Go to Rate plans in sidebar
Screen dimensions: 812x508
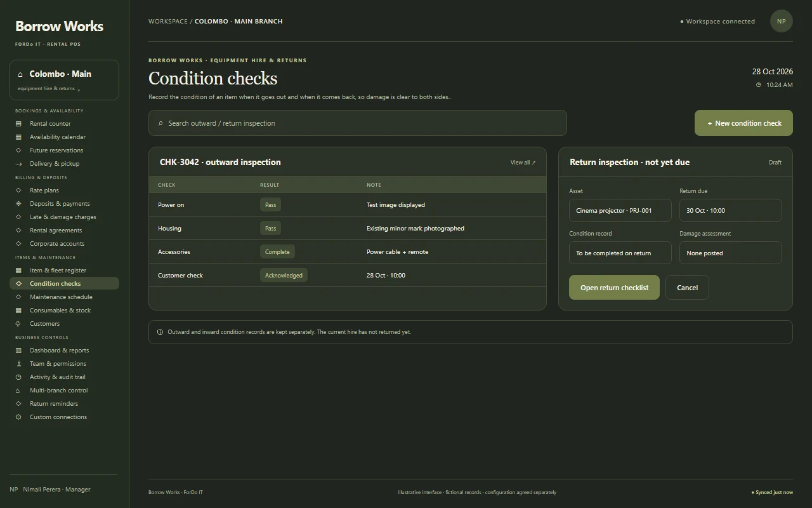tap(64, 190)
